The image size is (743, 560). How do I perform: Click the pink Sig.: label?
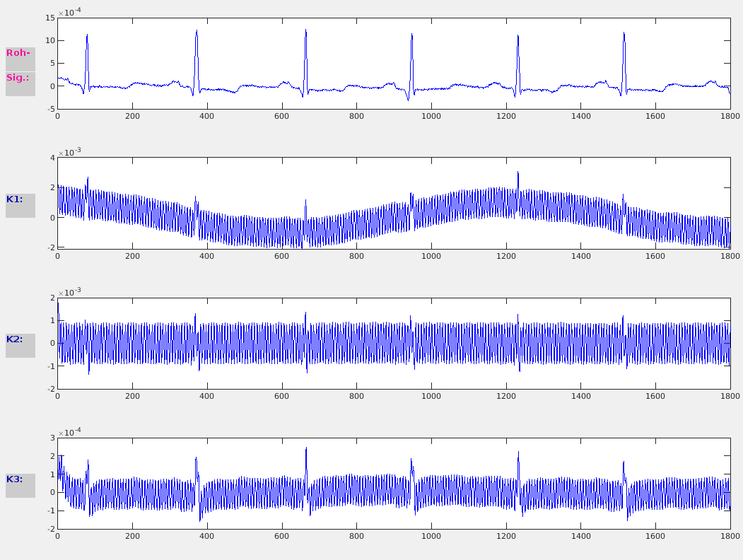[20, 78]
